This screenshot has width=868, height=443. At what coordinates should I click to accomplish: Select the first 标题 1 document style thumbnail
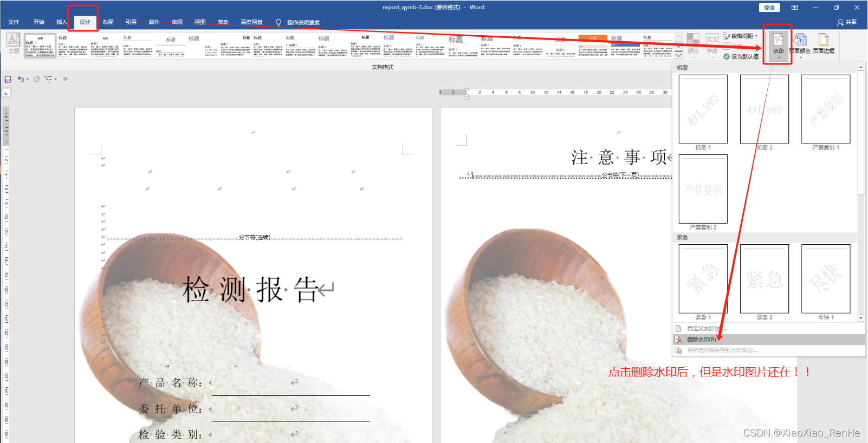click(x=40, y=45)
